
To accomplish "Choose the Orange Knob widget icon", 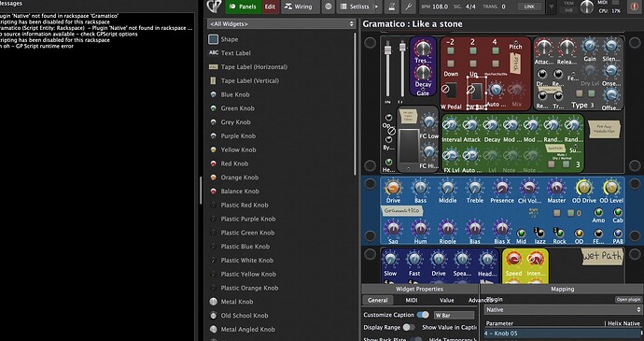I will (x=213, y=178).
